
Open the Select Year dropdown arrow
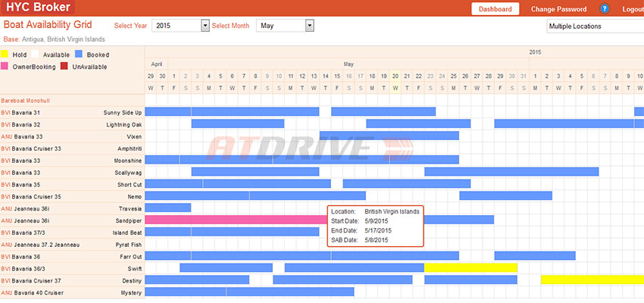pyautogui.click(x=205, y=26)
